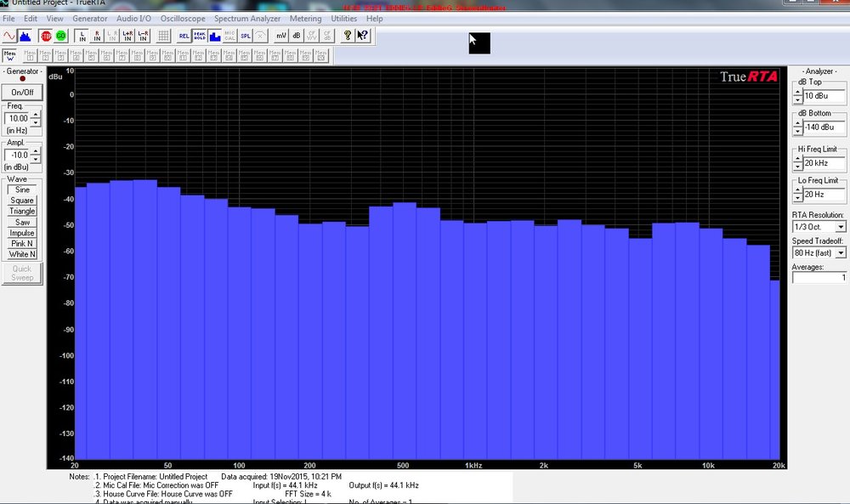Click the SPL toolbar icon
Image resolution: width=850 pixels, height=504 pixels.
click(246, 37)
